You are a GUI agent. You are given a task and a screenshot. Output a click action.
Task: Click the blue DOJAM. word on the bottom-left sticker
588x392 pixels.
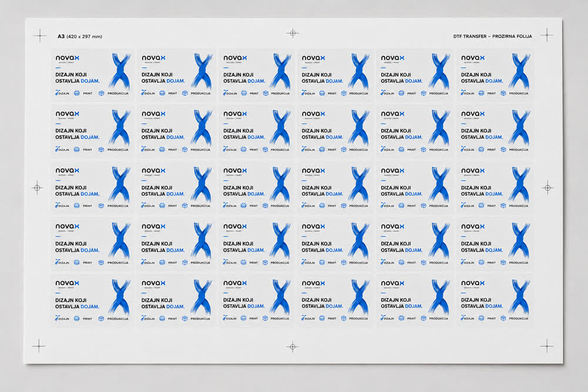(90, 307)
